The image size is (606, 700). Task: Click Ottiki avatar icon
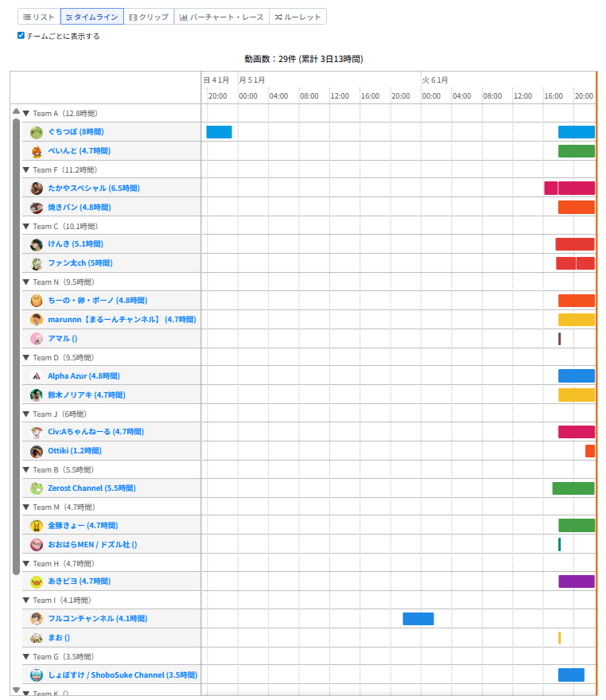pyautogui.click(x=37, y=451)
